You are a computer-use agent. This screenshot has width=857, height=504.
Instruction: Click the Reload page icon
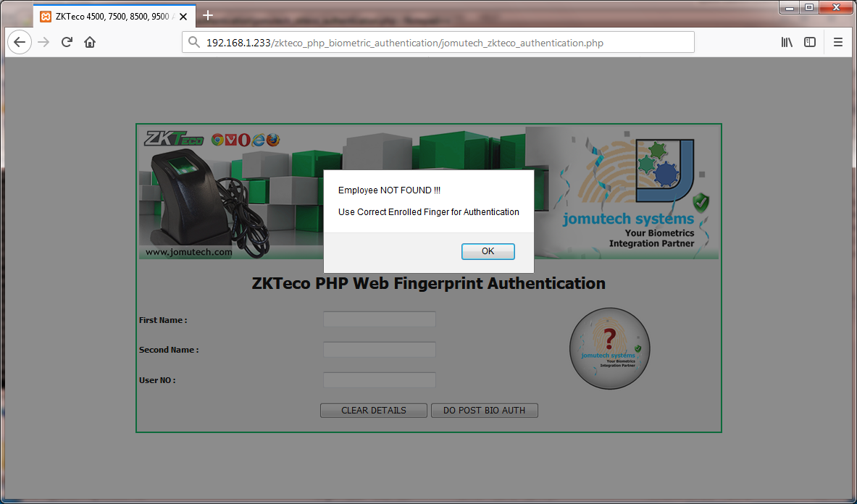pyautogui.click(x=66, y=42)
